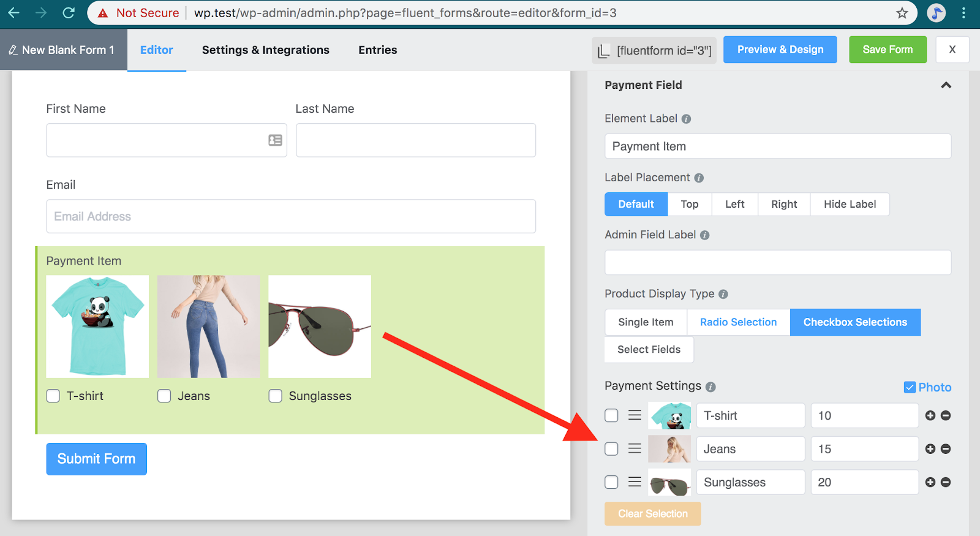Click the shortcode copy icon
The width and height of the screenshot is (980, 536).
pyautogui.click(x=604, y=51)
